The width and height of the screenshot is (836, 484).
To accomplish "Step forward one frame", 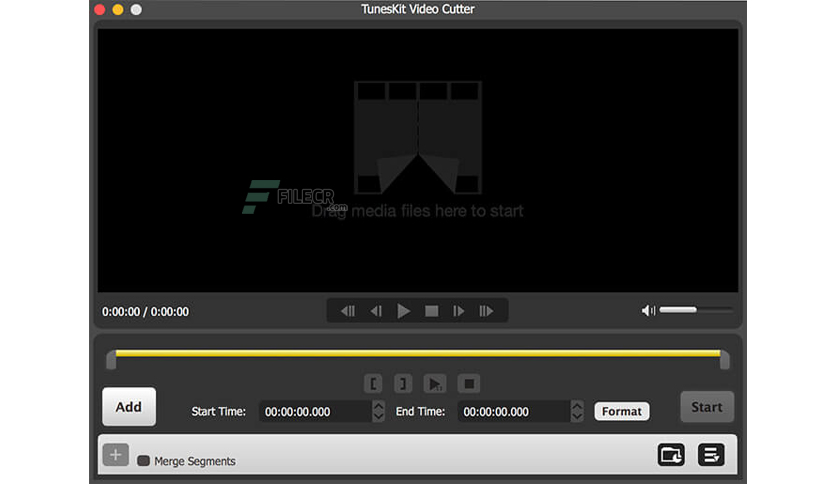I will pos(459,311).
